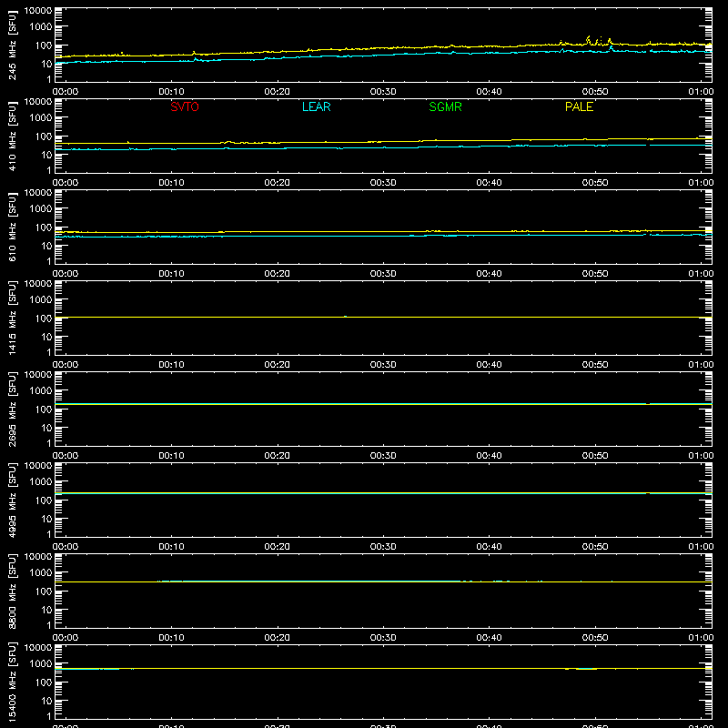Click the 00:10 tick under the 245 MHz plot
This screenshot has height=728, width=728.
171,92
